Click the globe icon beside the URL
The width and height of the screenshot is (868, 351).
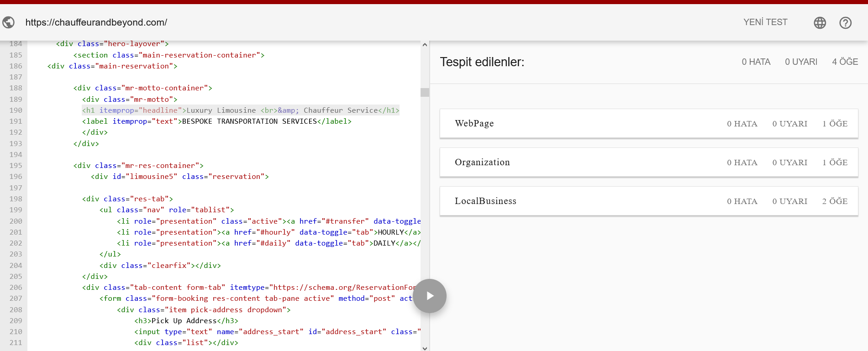8,22
